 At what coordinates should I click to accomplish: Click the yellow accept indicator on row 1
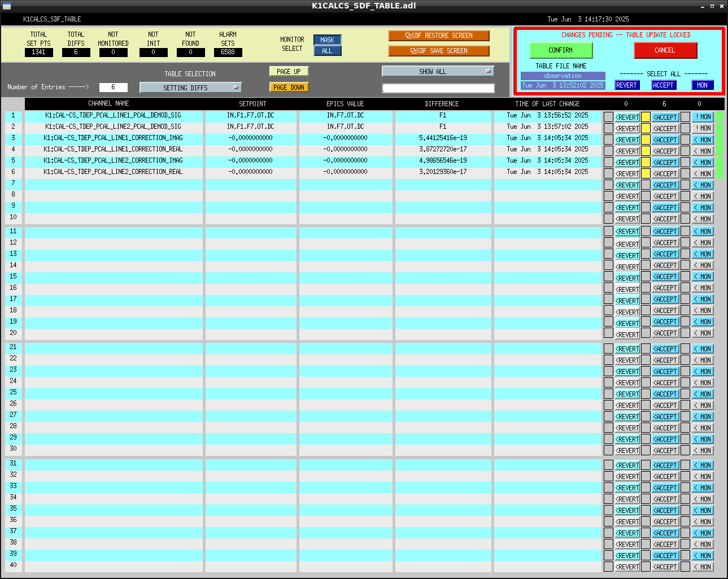coord(646,117)
